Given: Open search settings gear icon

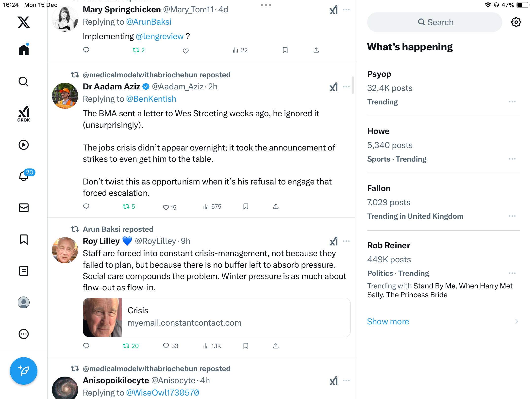Looking at the screenshot, I should coord(516,22).
